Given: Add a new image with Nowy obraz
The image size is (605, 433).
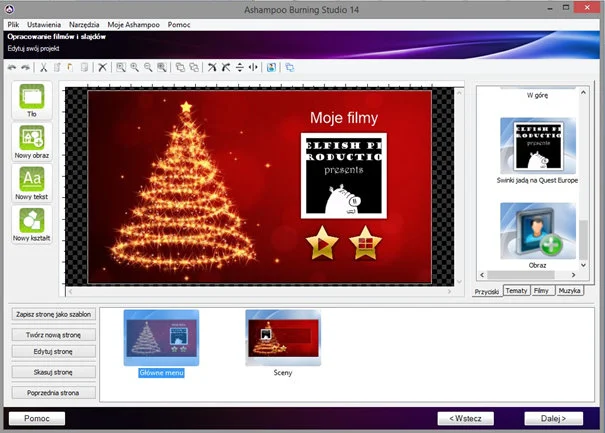Looking at the screenshot, I should coord(33,142).
